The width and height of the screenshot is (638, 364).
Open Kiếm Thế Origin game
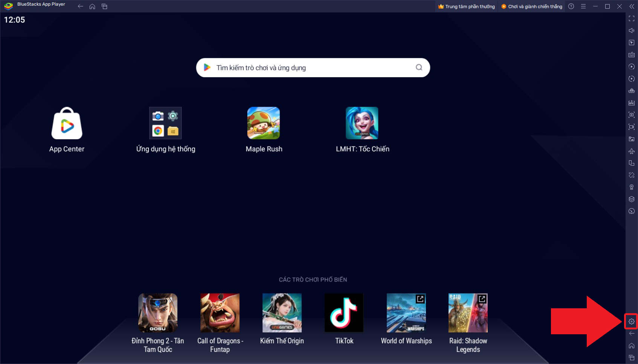click(282, 313)
